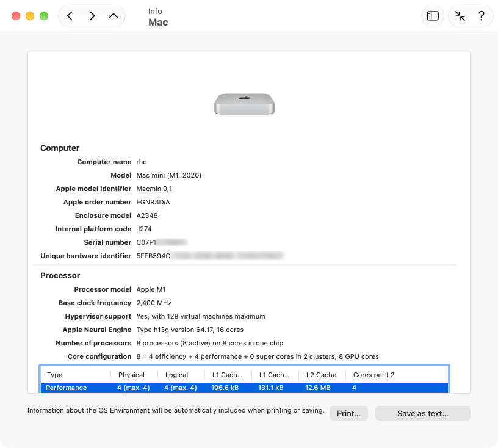
Task: Click the Processor section heading
Action: (x=60, y=275)
